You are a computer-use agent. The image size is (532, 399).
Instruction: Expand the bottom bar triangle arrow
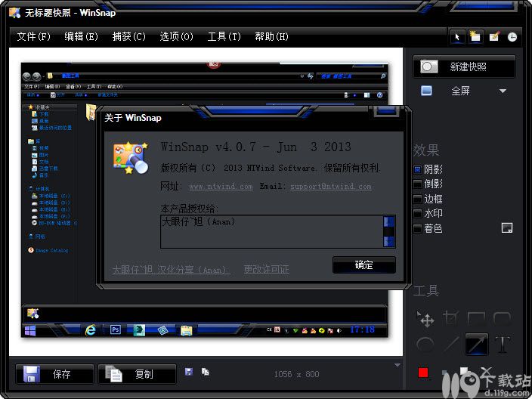click(397, 365)
